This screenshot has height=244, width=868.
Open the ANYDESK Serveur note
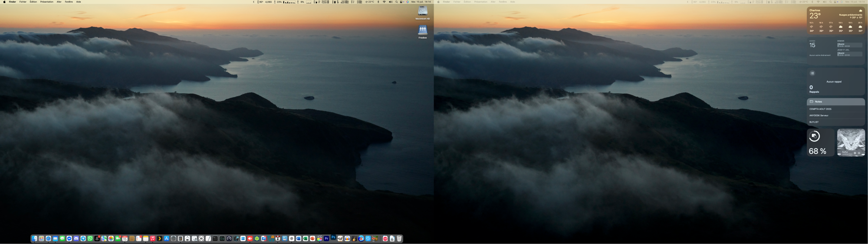point(836,115)
